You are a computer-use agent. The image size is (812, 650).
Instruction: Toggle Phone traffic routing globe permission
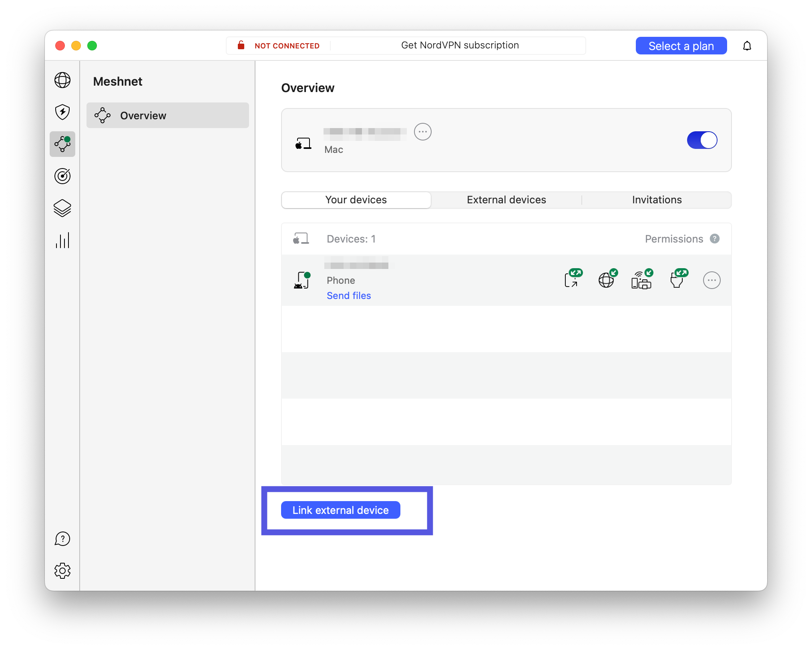tap(608, 278)
